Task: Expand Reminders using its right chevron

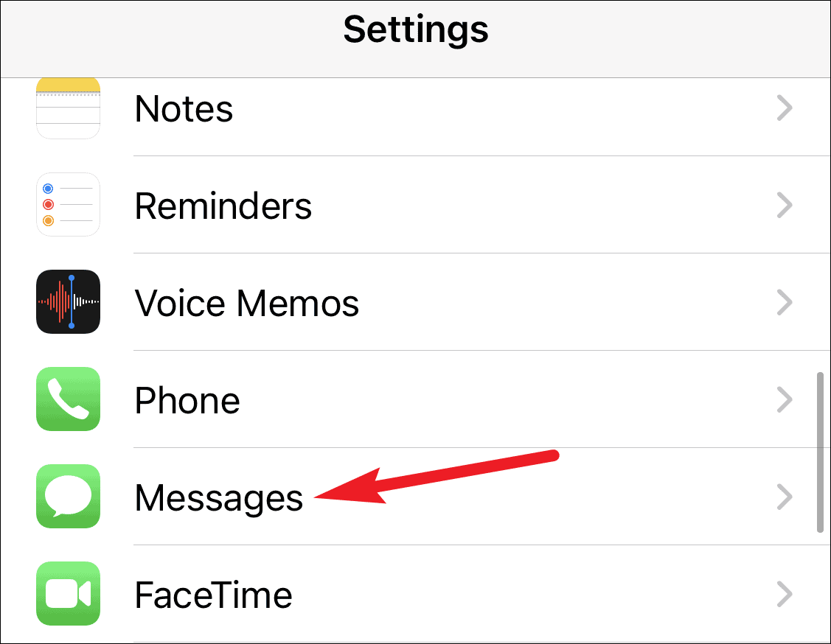Action: tap(785, 205)
